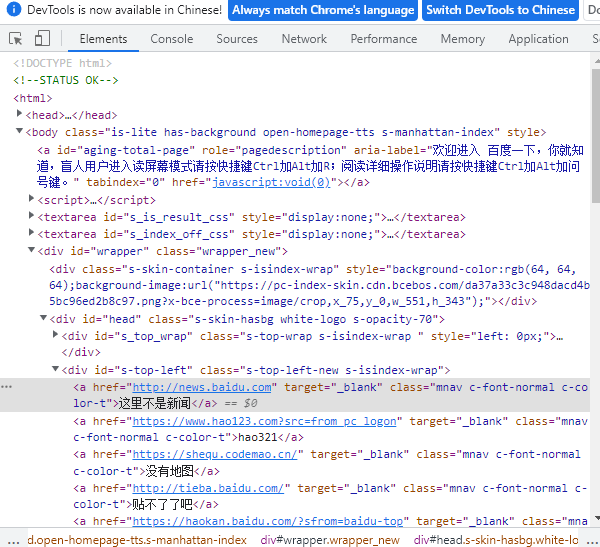Click the Elements panel vertical scrollbar thumb
The width and height of the screenshot is (600, 547).
point(596,136)
